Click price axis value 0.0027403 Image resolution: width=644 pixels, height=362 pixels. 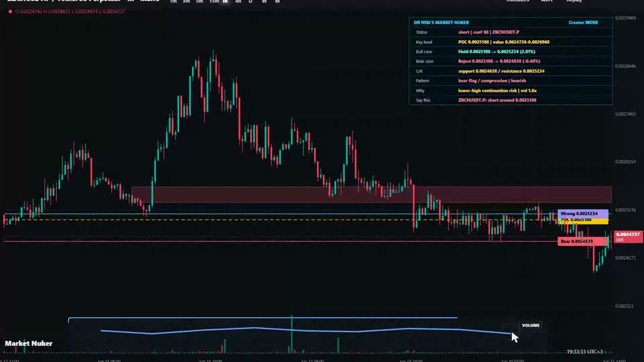[625, 114]
